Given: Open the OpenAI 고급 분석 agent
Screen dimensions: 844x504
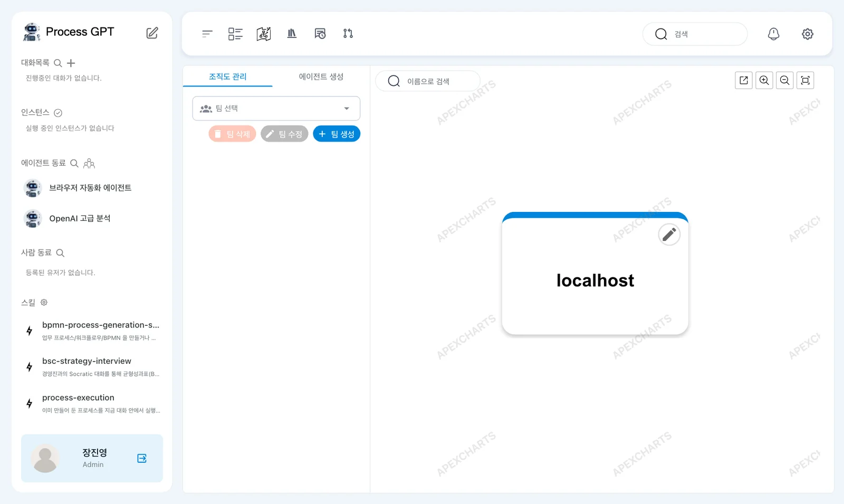Looking at the screenshot, I should coord(91,219).
